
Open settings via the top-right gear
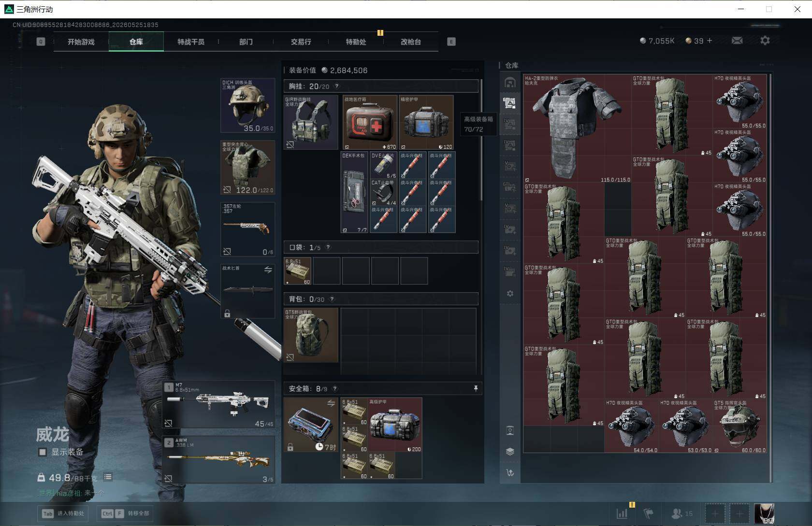click(765, 41)
